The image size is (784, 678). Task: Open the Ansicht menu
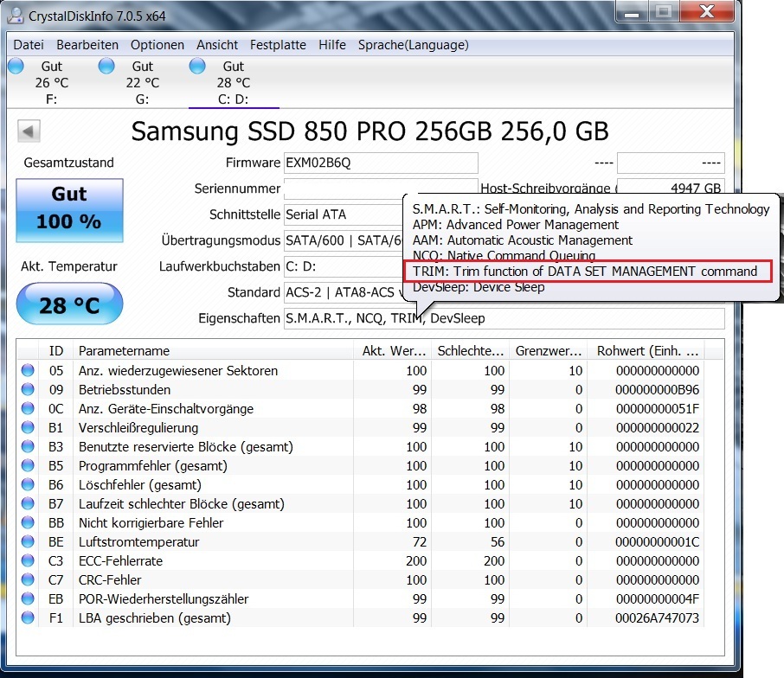pos(217,45)
